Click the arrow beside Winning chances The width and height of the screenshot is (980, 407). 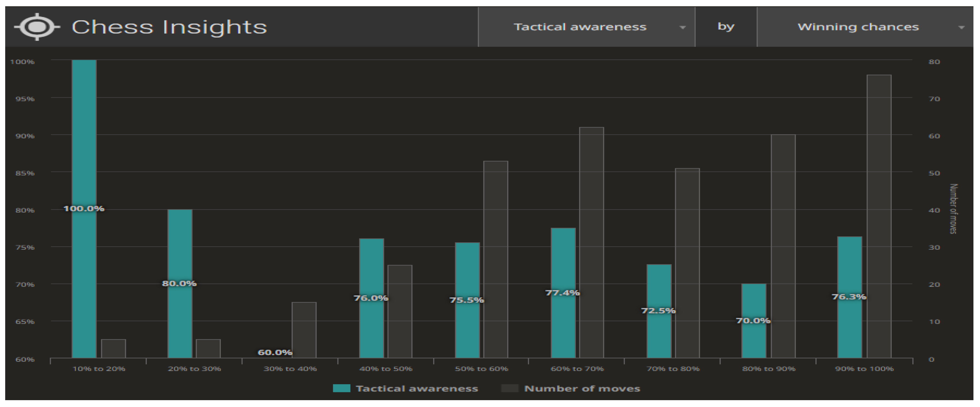[961, 27]
